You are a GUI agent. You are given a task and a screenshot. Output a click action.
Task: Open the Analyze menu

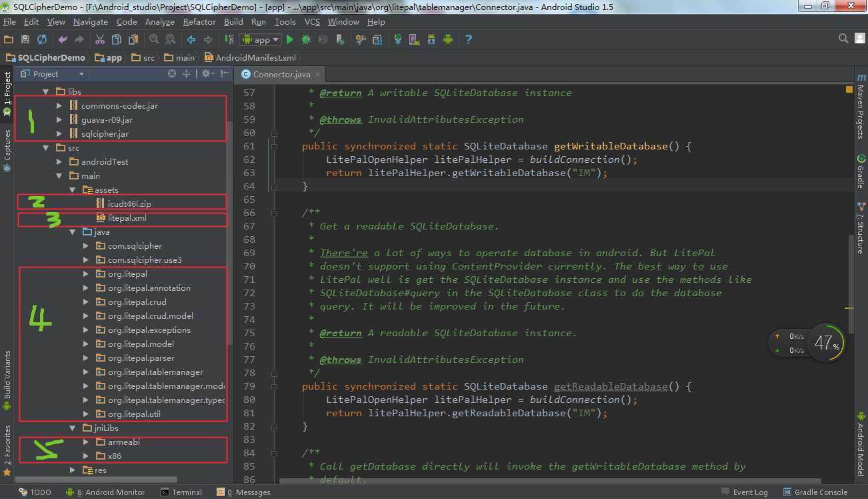[159, 21]
